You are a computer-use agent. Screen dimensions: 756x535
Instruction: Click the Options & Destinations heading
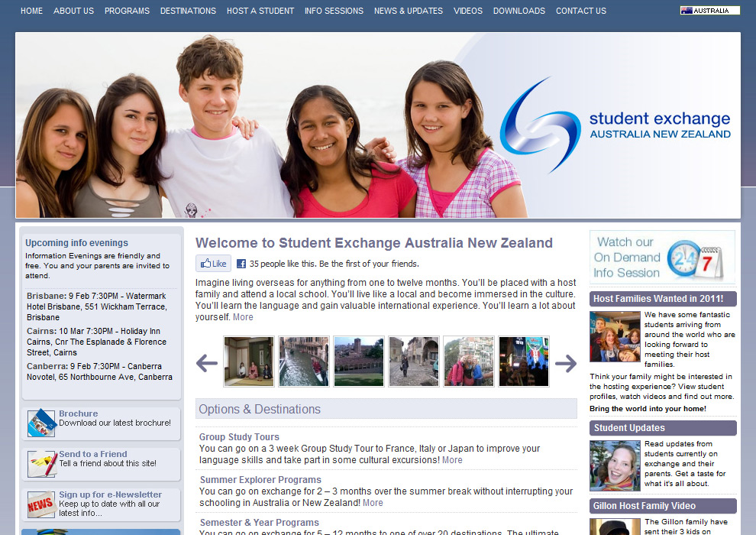(386, 409)
